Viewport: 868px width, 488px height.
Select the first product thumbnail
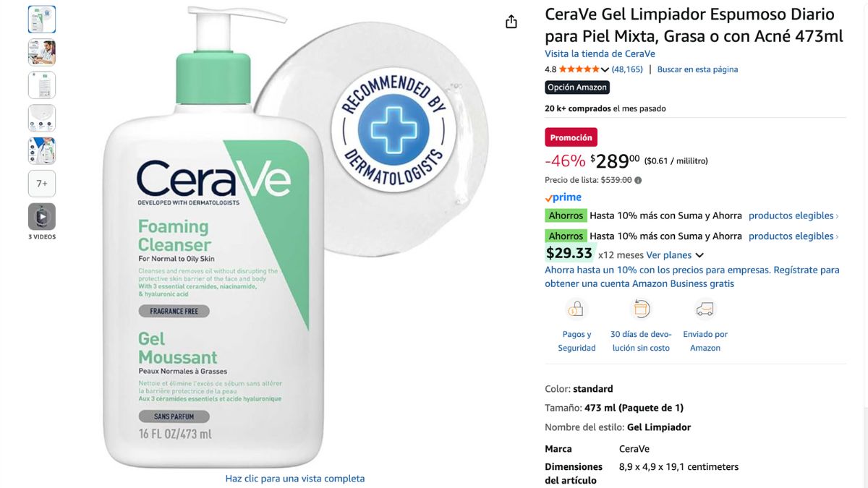point(42,20)
